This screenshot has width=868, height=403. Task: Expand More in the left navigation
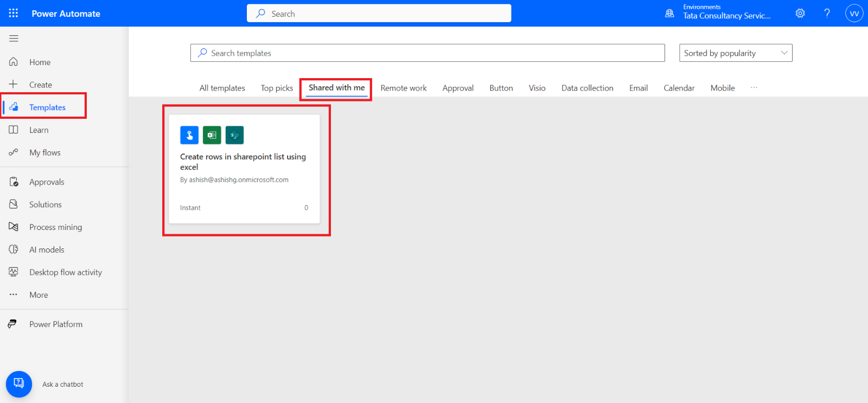coord(39,295)
